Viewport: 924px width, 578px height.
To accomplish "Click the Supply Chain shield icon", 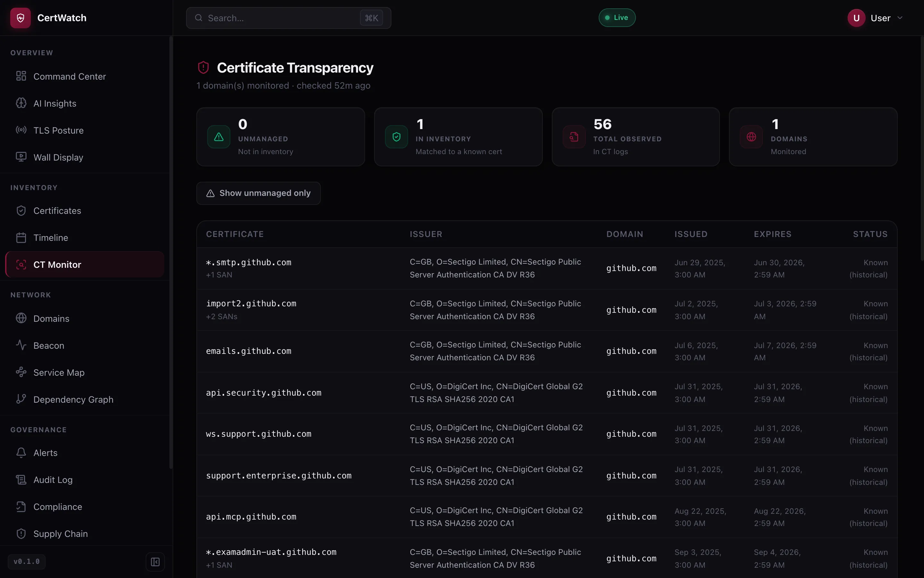I will pos(21,534).
